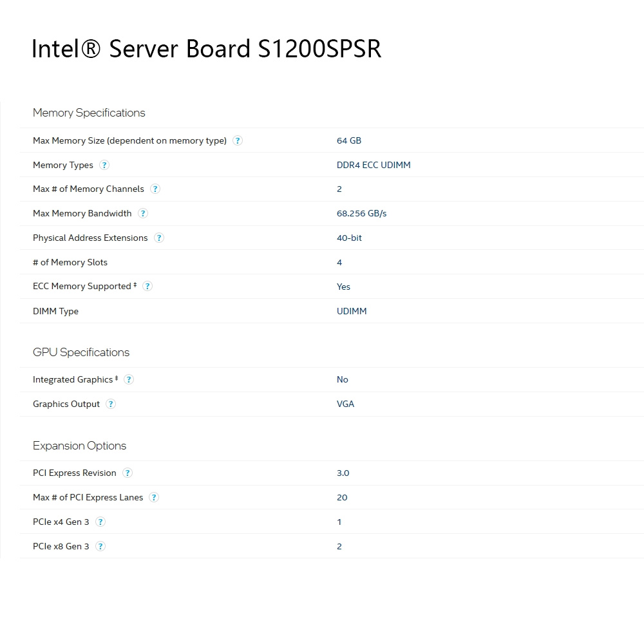Screen dimensions: 644x644
Task: Click the 'Yes' value for ECC Memory
Action: [343, 287]
